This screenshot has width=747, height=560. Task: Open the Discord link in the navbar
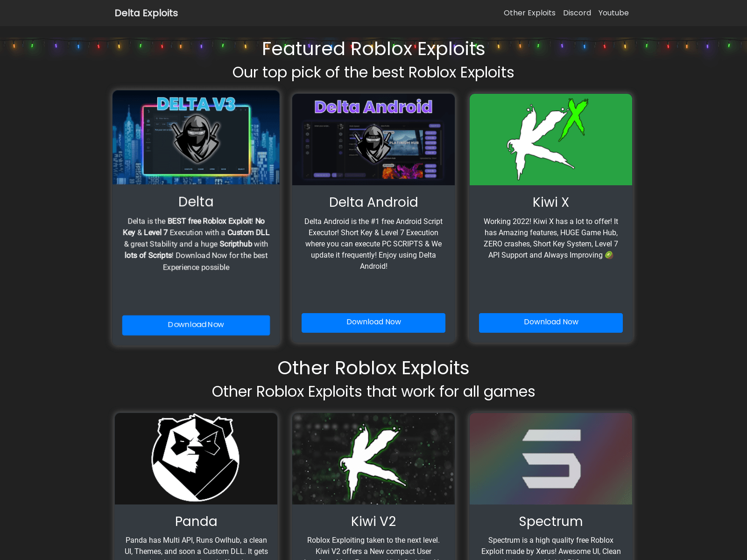pyautogui.click(x=577, y=13)
